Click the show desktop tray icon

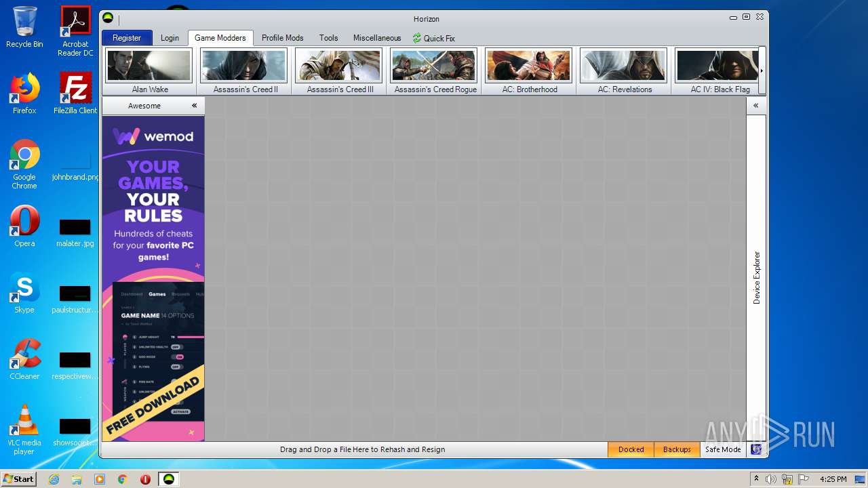coord(860,479)
